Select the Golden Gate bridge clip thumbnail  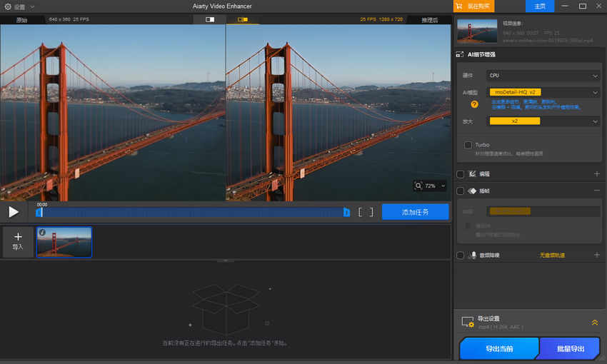pyautogui.click(x=64, y=242)
